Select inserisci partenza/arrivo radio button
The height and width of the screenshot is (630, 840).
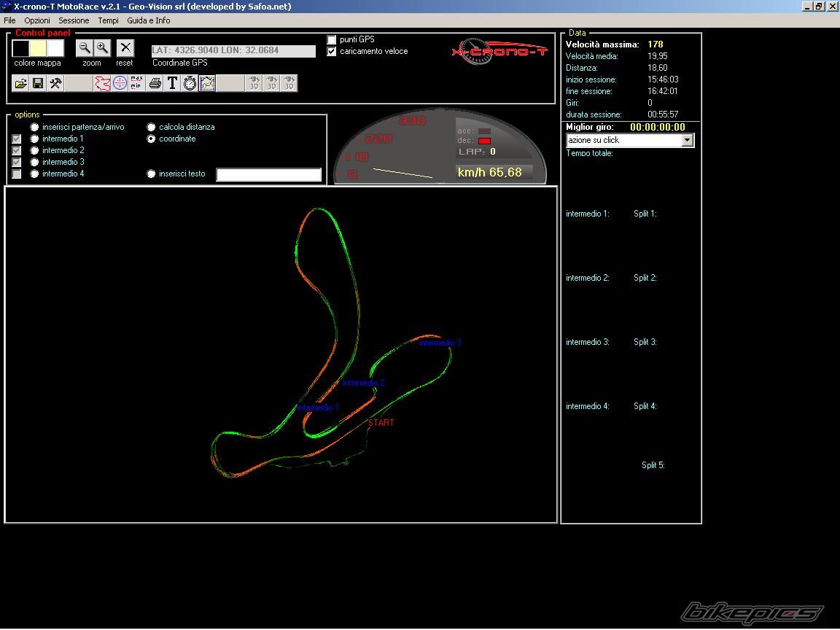point(34,128)
